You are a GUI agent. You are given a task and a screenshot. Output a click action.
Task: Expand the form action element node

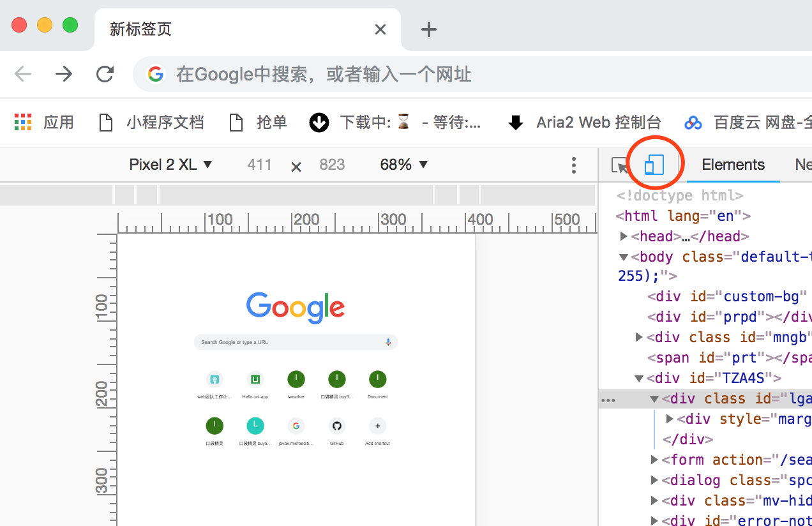click(x=654, y=460)
